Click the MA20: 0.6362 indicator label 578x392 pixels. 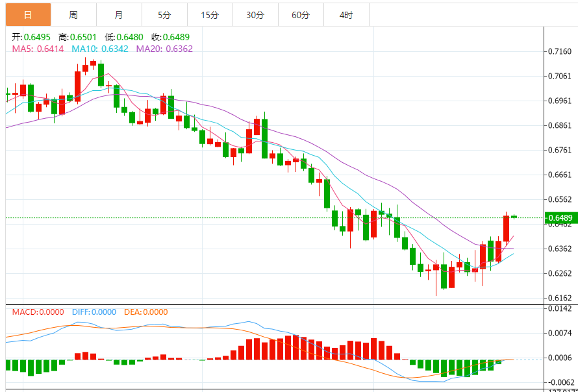pos(164,49)
